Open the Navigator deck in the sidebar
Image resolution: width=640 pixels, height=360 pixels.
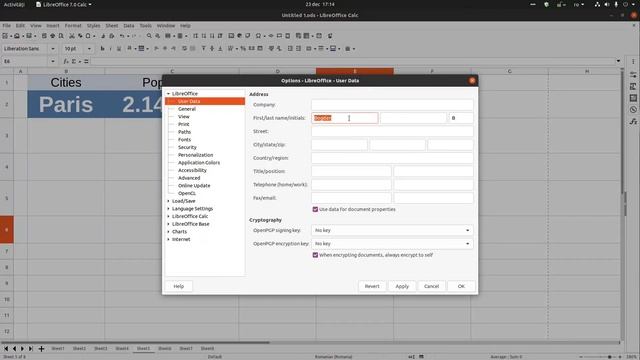pyautogui.click(x=633, y=109)
